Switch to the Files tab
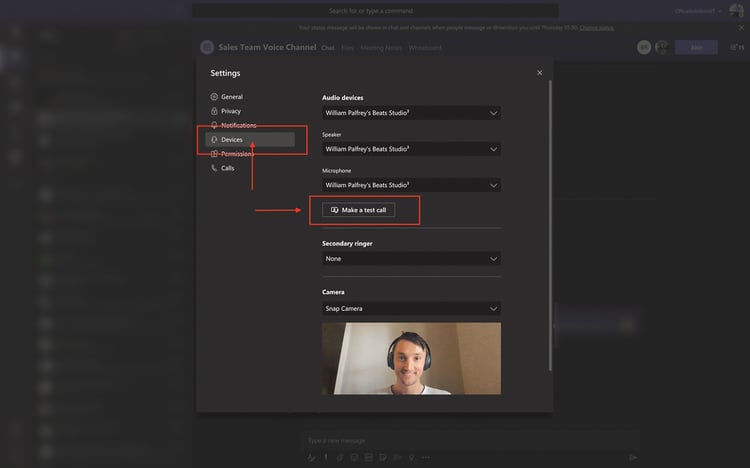Screen dimensions: 750x468 pyautogui.click(x=347, y=48)
